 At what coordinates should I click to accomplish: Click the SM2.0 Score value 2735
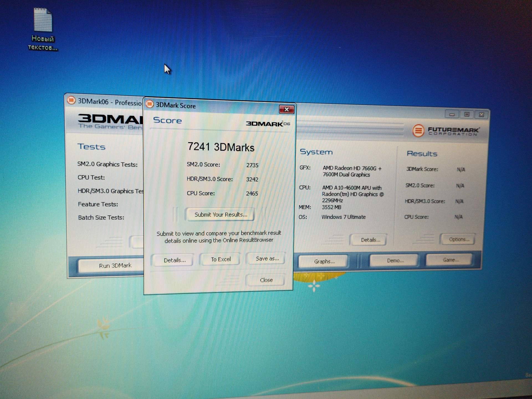(252, 165)
